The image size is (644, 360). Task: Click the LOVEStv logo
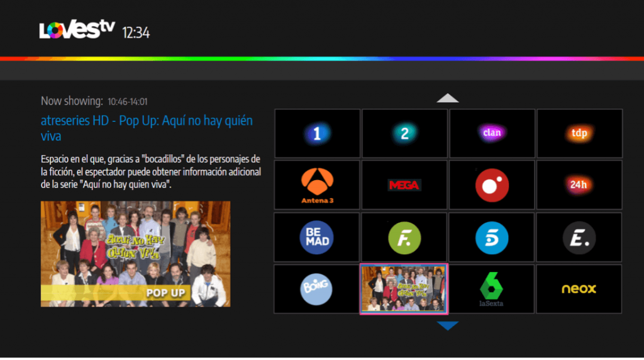[77, 29]
